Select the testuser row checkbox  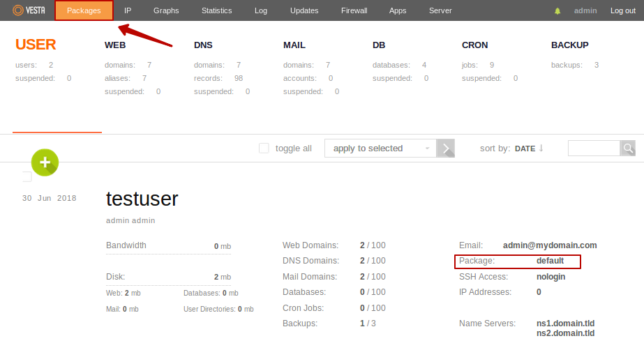[27, 177]
